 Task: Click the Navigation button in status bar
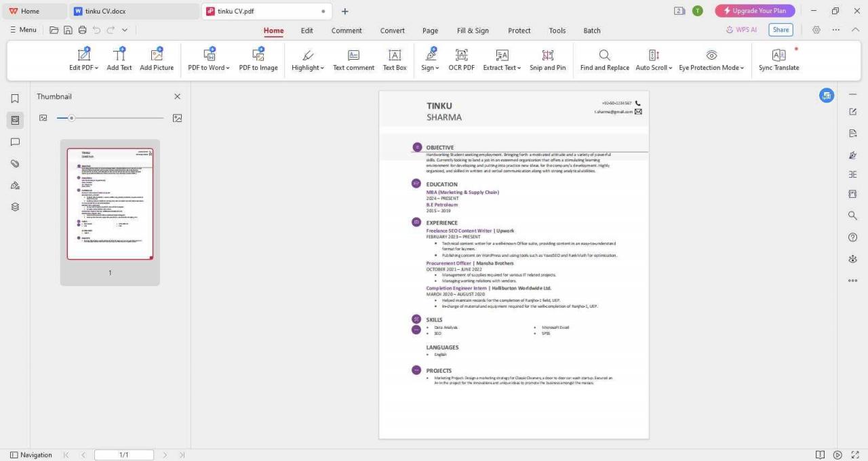31,455
